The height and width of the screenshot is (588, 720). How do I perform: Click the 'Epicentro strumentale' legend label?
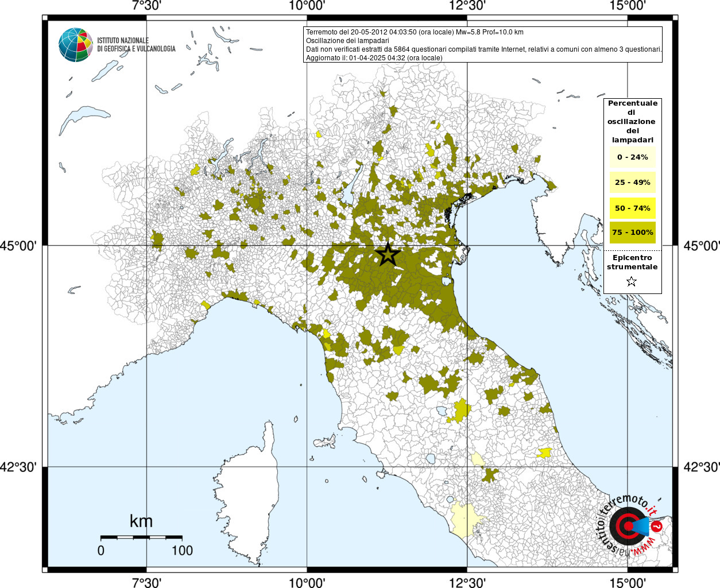pos(633,262)
